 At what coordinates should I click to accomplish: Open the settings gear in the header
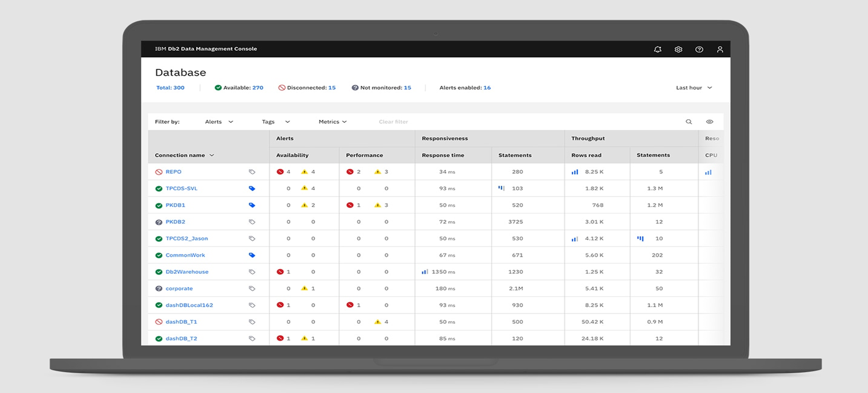(678, 49)
